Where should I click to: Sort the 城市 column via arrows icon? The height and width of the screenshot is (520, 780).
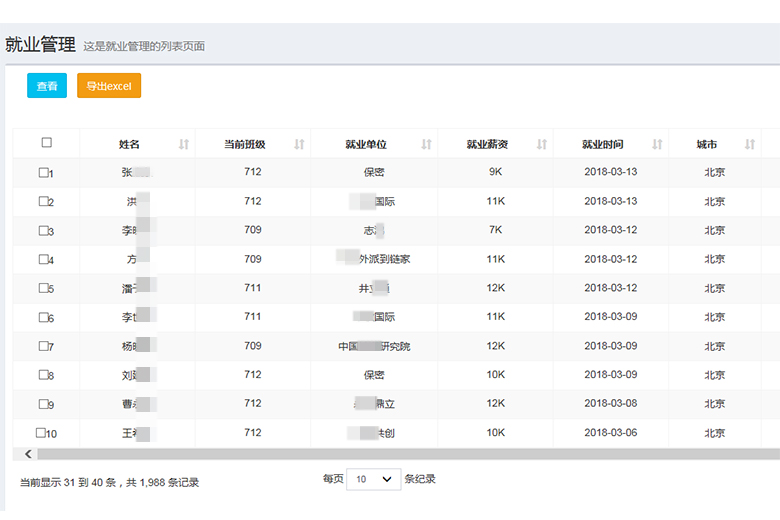[750, 144]
